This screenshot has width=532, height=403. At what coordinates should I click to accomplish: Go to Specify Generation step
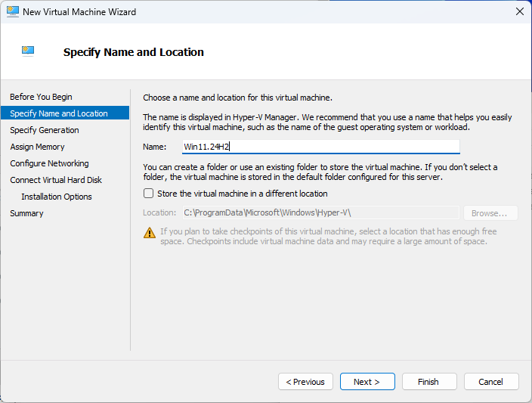pos(45,130)
